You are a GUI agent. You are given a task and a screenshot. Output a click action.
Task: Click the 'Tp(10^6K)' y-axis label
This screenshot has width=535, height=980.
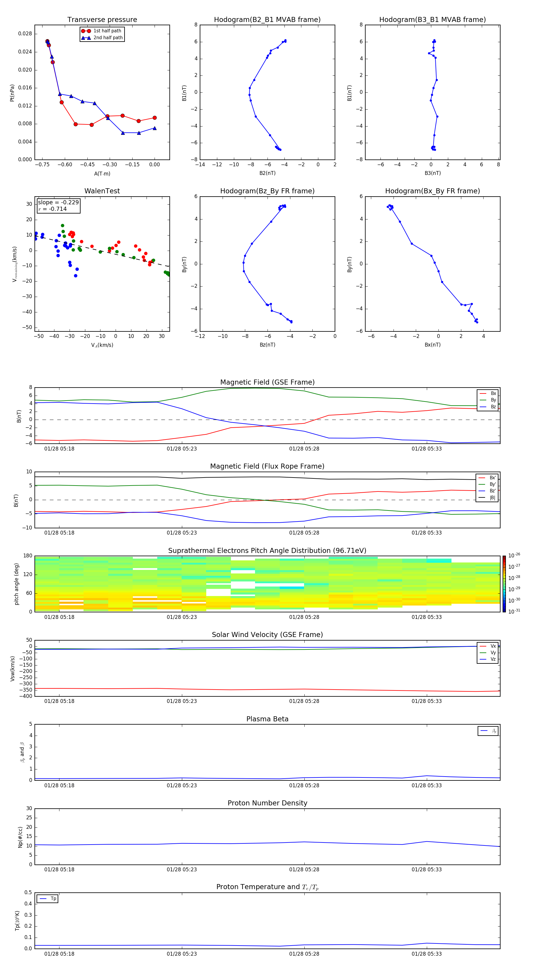[x=17, y=921]
